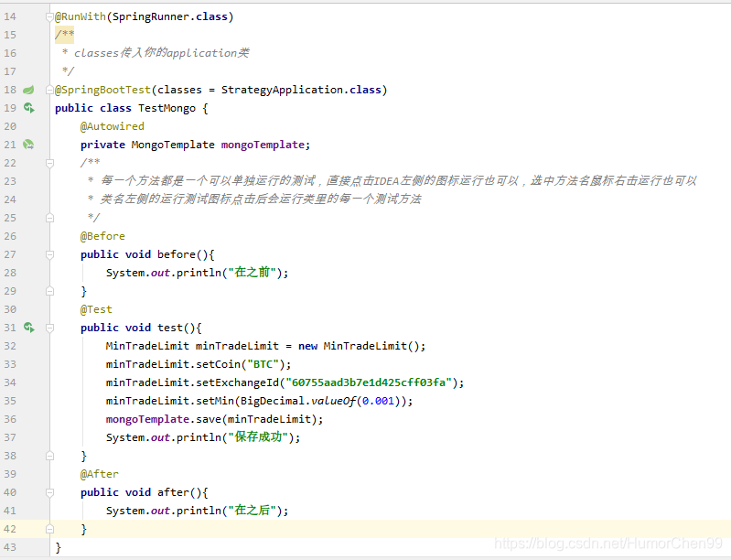
Task: Click the string "在之前" in println
Action: (x=252, y=273)
